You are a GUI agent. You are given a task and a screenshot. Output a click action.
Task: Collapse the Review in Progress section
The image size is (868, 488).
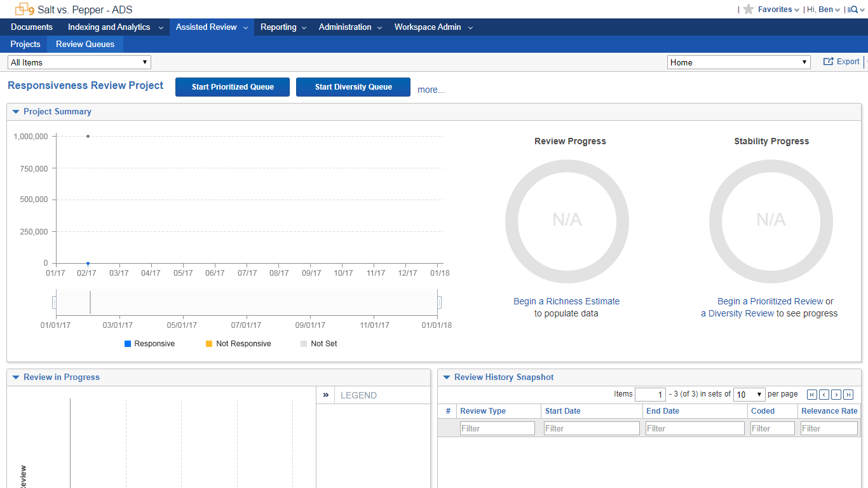[x=16, y=377]
